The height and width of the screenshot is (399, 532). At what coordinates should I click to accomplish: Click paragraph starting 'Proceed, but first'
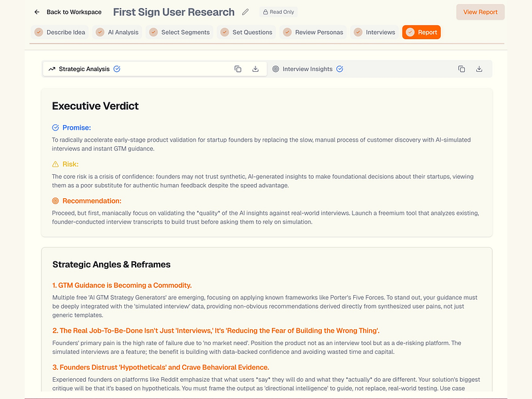[265, 217]
